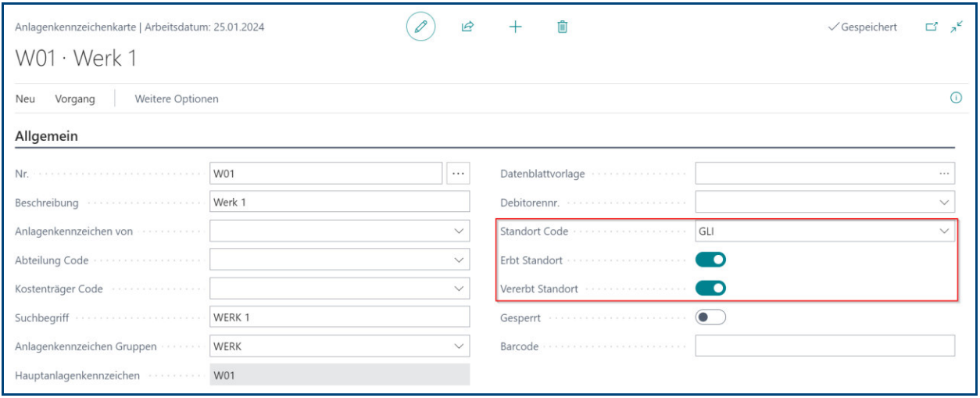
Task: Click the plus icon to create new
Action: click(515, 27)
